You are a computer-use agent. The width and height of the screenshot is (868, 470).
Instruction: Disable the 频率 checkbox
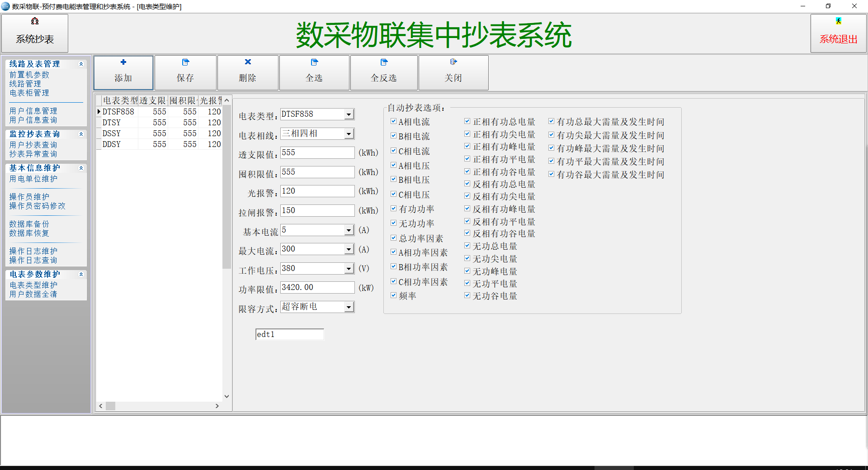pyautogui.click(x=393, y=295)
